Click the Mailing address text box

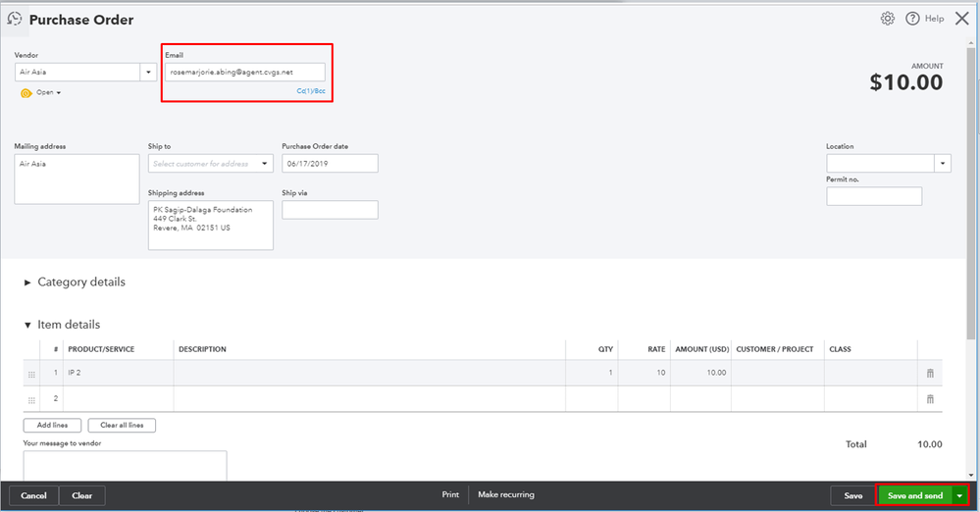pos(77,179)
